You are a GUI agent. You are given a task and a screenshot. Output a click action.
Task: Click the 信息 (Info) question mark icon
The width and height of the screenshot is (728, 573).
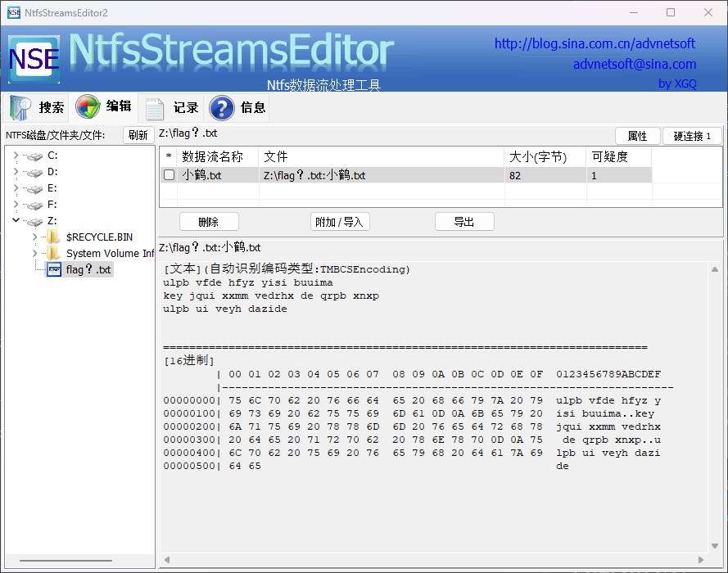click(x=222, y=107)
